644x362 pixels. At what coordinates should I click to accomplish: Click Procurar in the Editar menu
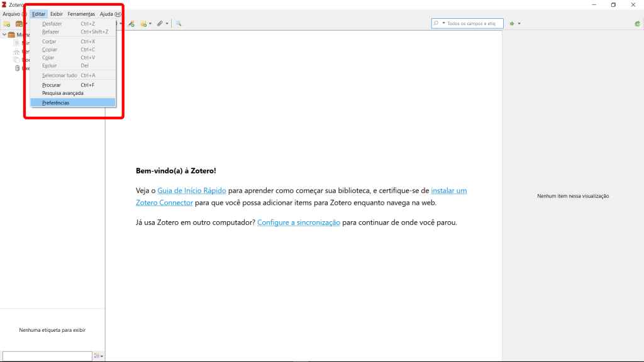click(x=51, y=85)
